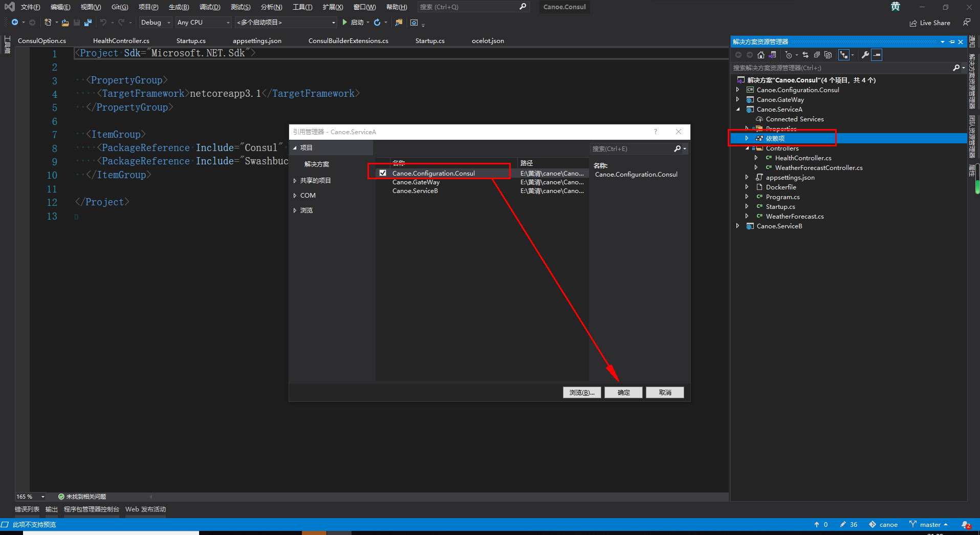Click the Restart refresh icon in toolbar
The width and height of the screenshot is (980, 535).
pyautogui.click(x=377, y=23)
